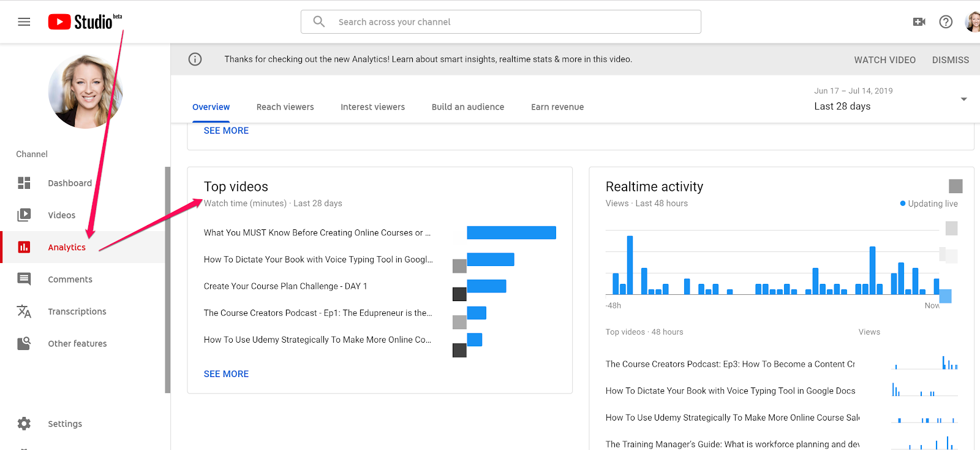The width and height of the screenshot is (980, 450).
Task: Click the Settings gear icon
Action: [24, 424]
